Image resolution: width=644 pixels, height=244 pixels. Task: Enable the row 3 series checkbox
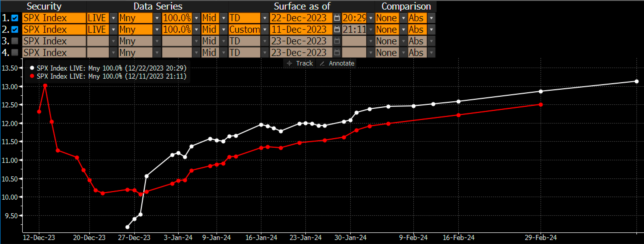pyautogui.click(x=15, y=41)
